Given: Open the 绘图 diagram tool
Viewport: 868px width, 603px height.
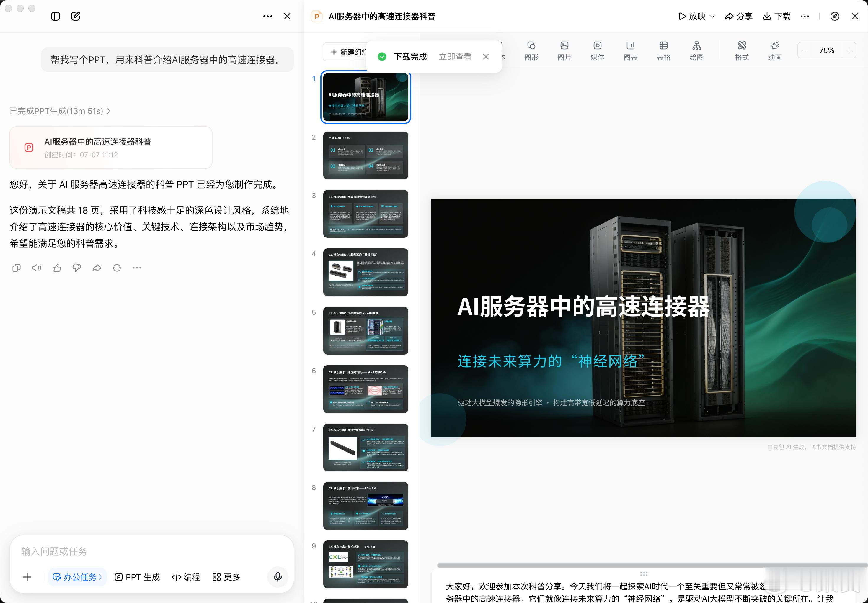Looking at the screenshot, I should pyautogui.click(x=696, y=51).
